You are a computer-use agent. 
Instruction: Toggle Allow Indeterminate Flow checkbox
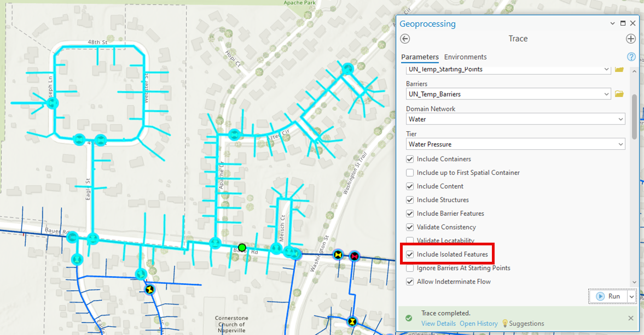tap(410, 281)
